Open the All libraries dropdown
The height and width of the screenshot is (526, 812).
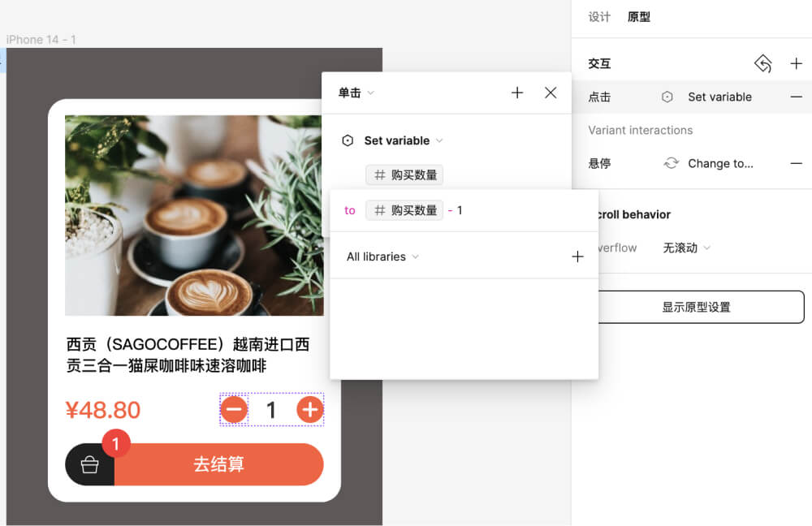click(382, 257)
